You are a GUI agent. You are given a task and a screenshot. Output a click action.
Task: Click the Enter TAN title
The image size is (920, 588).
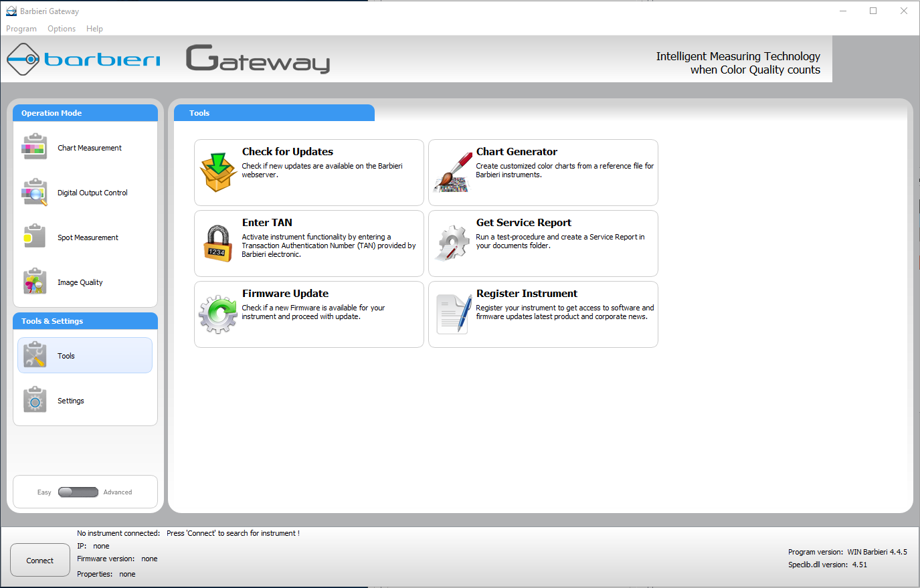click(267, 223)
